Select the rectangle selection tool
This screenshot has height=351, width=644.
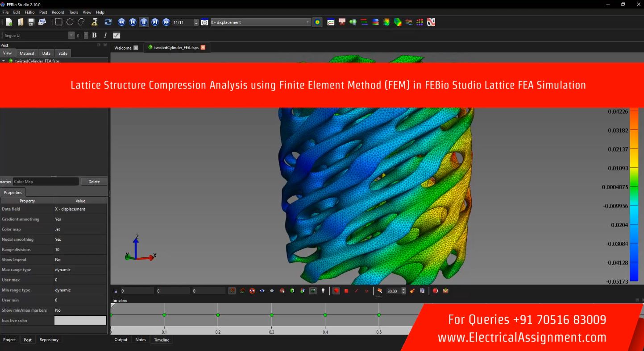[x=58, y=22]
